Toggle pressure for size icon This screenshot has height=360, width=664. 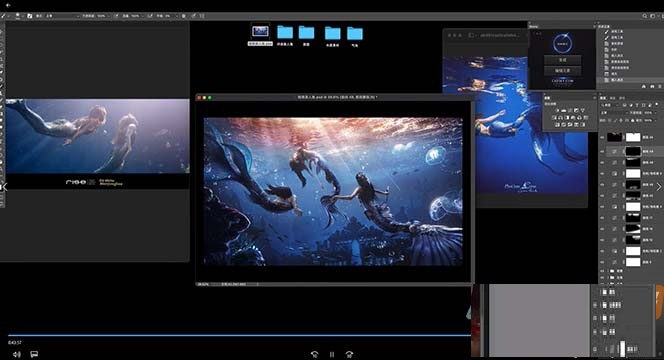click(194, 16)
